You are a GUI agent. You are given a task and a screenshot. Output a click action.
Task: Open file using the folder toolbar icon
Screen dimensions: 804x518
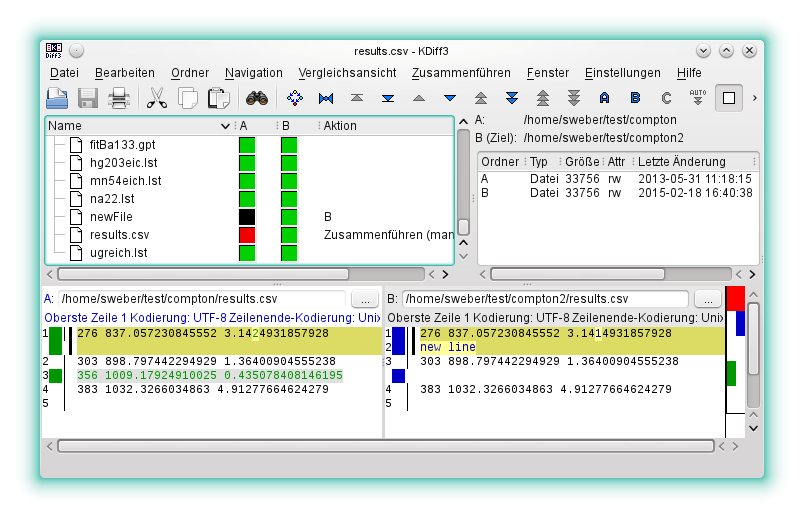click(x=57, y=98)
